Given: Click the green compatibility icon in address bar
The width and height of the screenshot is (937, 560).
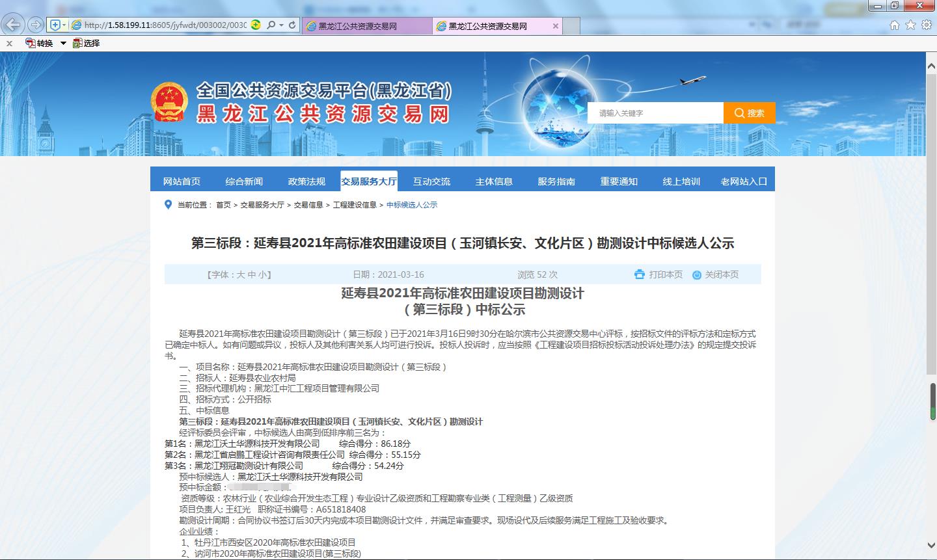Looking at the screenshot, I should tap(256, 25).
